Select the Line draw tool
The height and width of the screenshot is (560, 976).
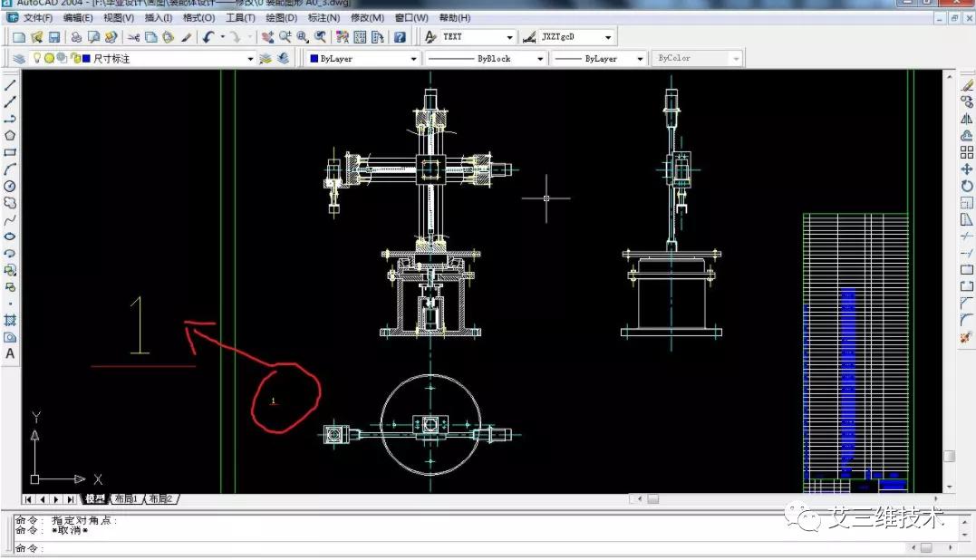tap(11, 85)
